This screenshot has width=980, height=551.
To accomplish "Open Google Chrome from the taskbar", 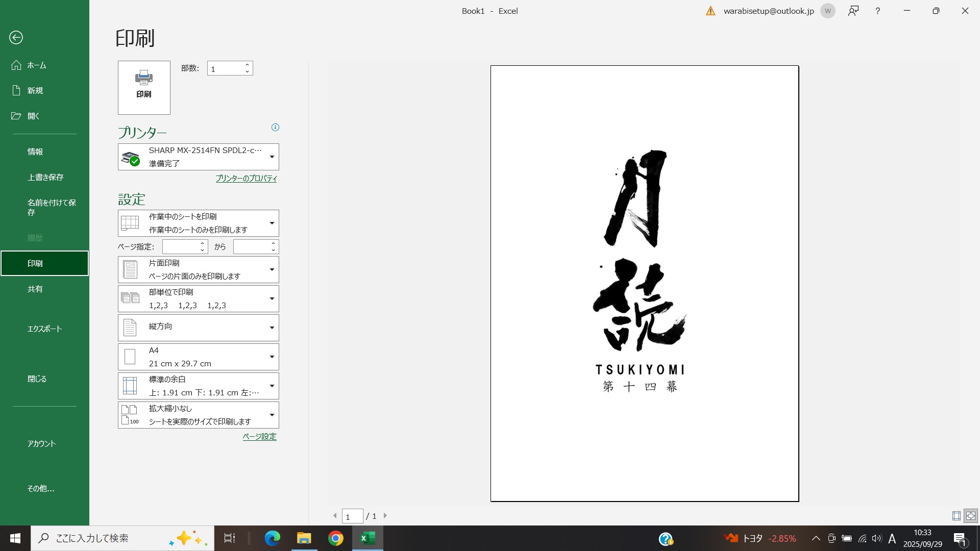I will [335, 538].
